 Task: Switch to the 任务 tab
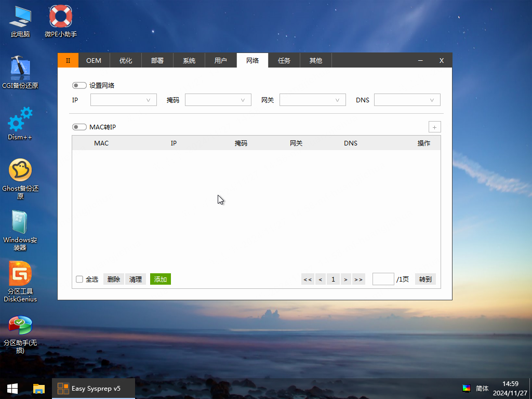click(x=284, y=60)
